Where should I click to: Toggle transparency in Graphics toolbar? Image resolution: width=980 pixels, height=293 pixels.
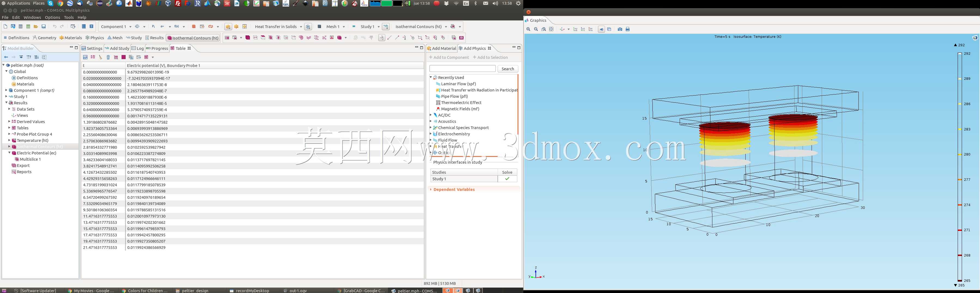pos(609,29)
